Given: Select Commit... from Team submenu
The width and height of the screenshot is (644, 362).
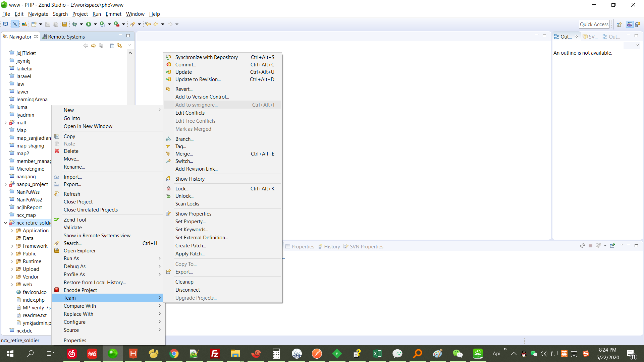Looking at the screenshot, I should [185, 65].
